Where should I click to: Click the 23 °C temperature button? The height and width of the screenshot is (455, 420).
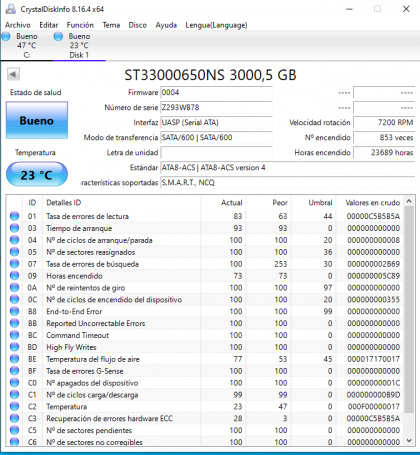pos(37,174)
